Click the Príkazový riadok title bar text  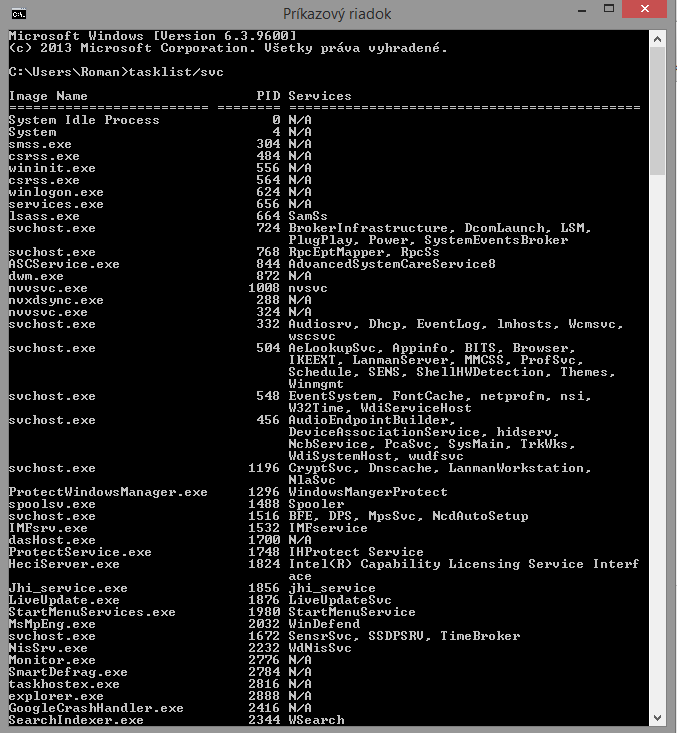tap(337, 14)
